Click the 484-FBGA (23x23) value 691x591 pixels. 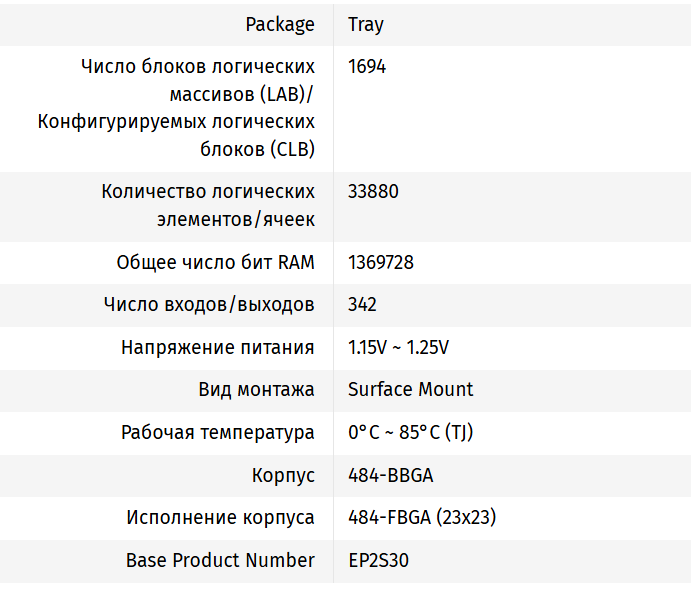click(422, 518)
